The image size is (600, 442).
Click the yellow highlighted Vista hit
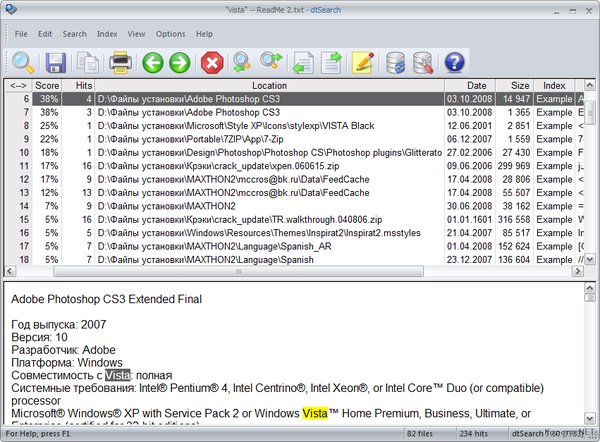315,413
